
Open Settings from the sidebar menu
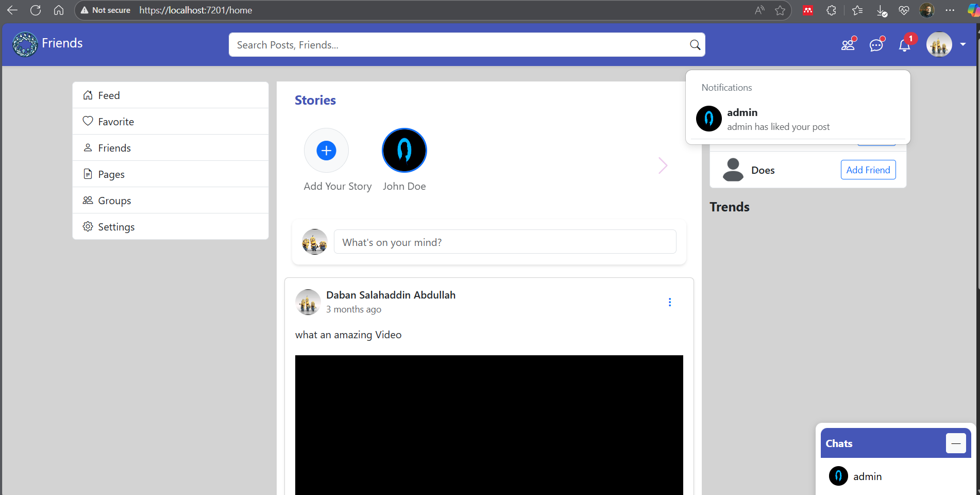pyautogui.click(x=116, y=227)
